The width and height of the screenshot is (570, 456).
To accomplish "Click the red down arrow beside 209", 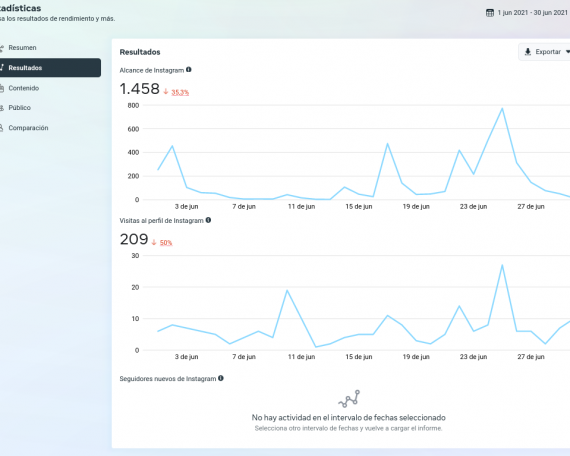I will click(x=154, y=242).
